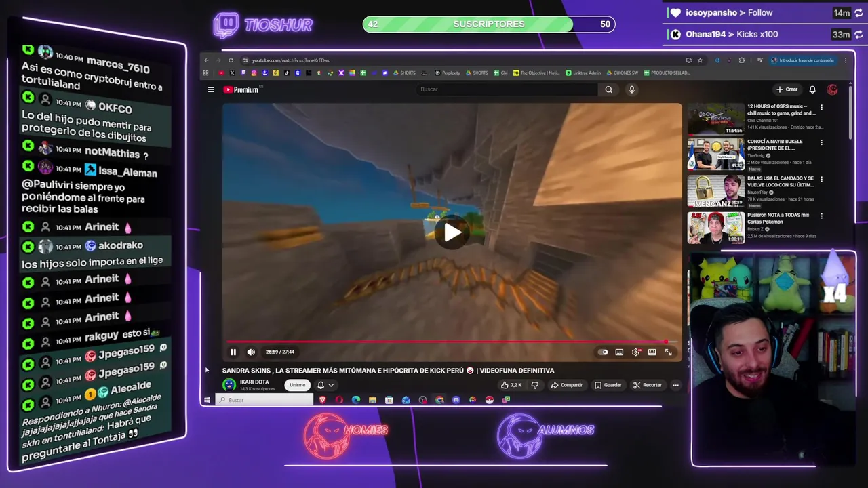The height and width of the screenshot is (488, 868).
Task: Seek on the red video progress bar
Action: click(x=451, y=342)
